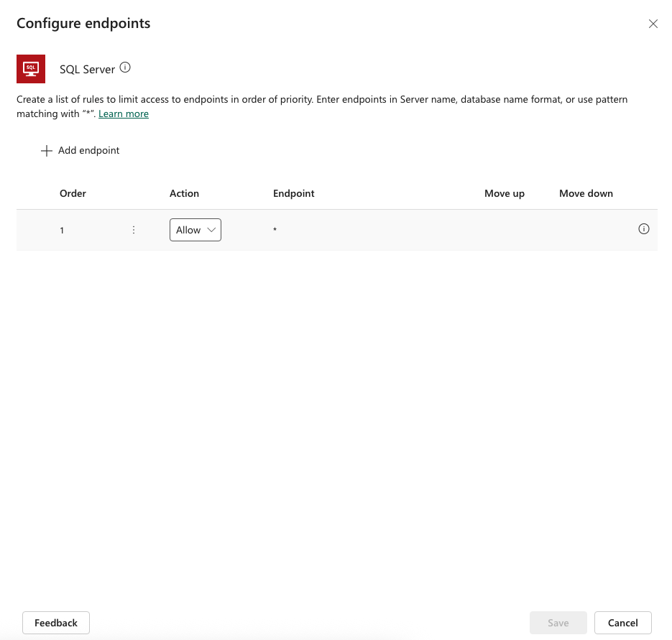
Task: Click the Move up column header
Action: pos(505,193)
